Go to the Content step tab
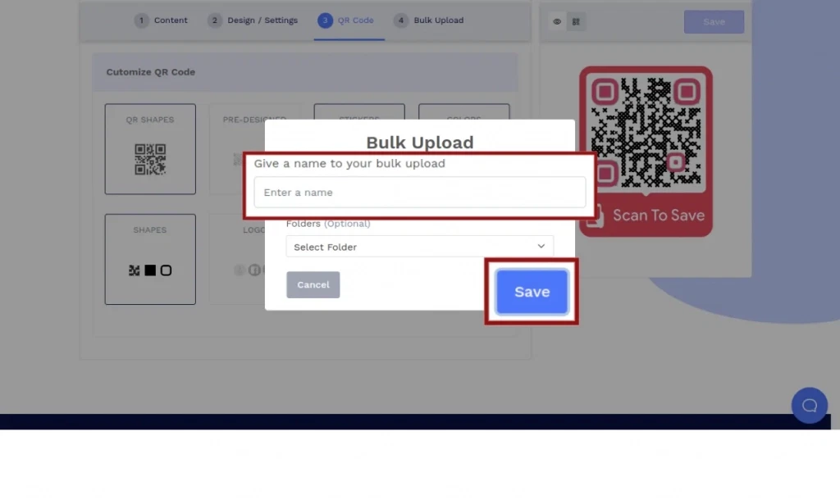Screen dimensions: 840x504 [x=162, y=20]
